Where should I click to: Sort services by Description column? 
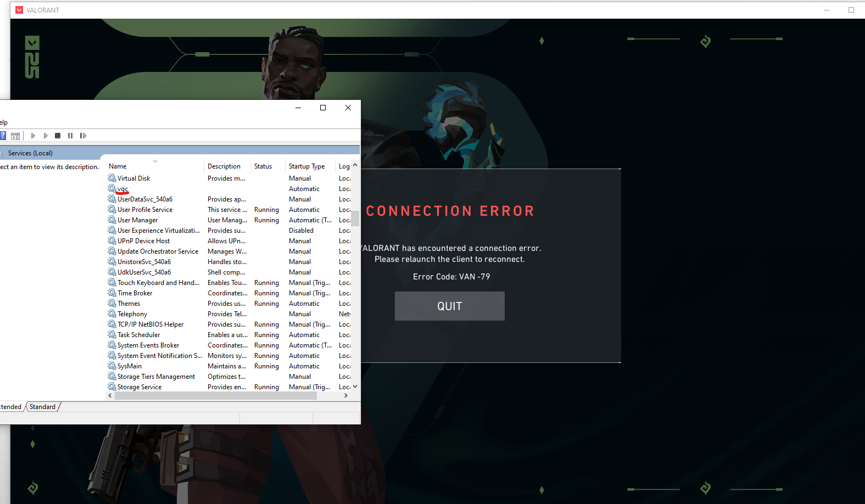[227, 166]
